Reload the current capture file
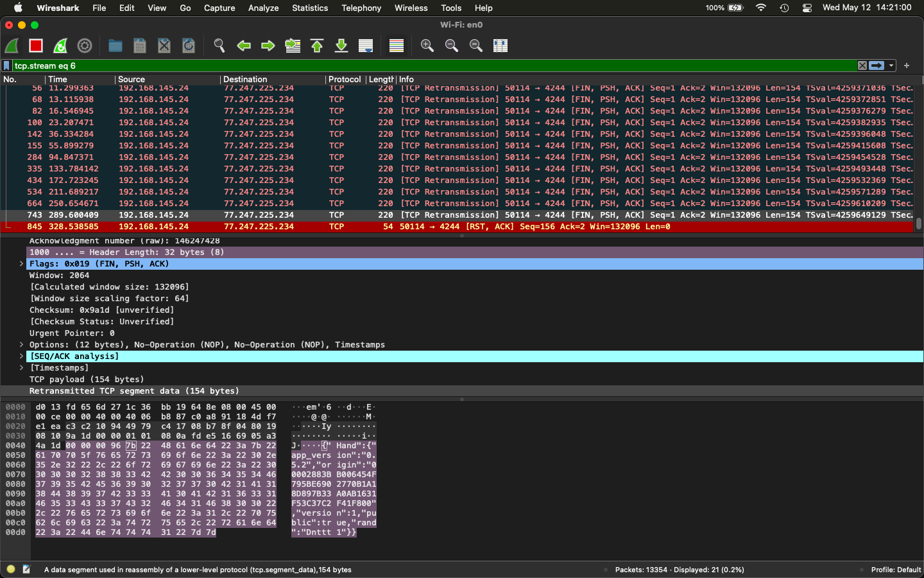Image resolution: width=924 pixels, height=578 pixels. click(x=188, y=46)
